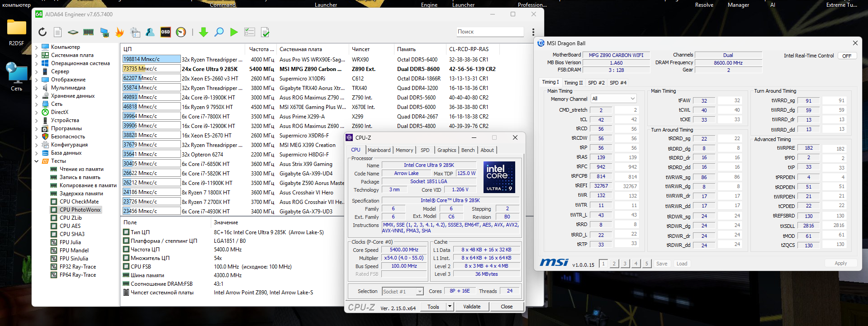The width and height of the screenshot is (868, 326).
Task: Expand the DirectX tree node
Action: click(x=37, y=112)
